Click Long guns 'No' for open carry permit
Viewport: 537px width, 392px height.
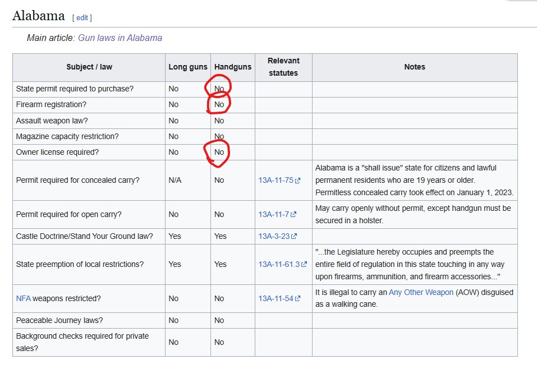coord(173,215)
